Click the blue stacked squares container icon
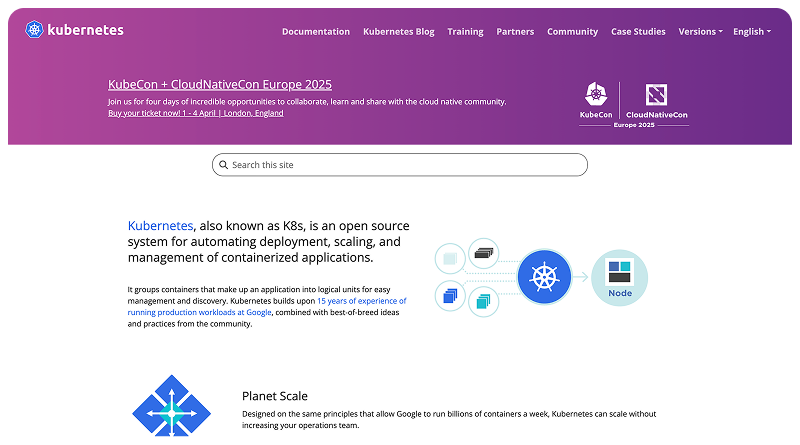This screenshot has height=445, width=800. click(x=450, y=296)
